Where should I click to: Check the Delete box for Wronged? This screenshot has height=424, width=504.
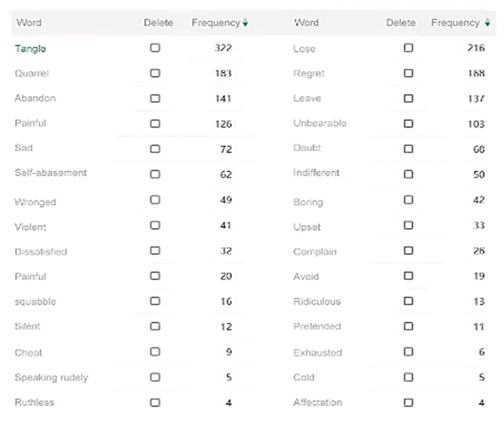coord(155,200)
